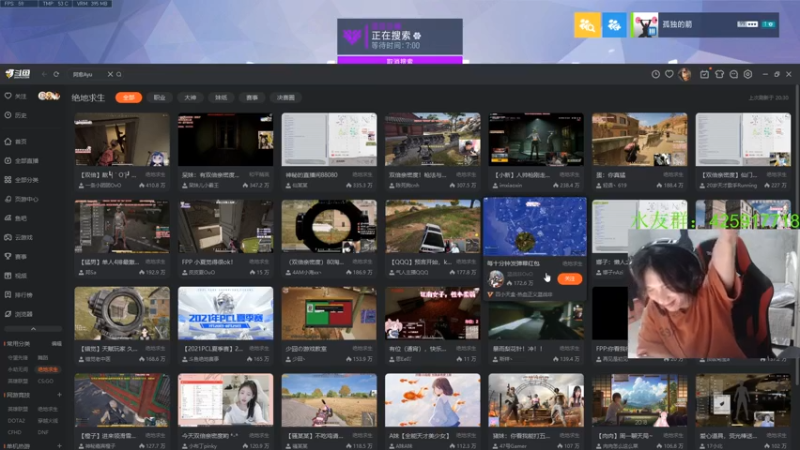
Task: Select CFHD under 网游竞技
Action: coord(14,432)
